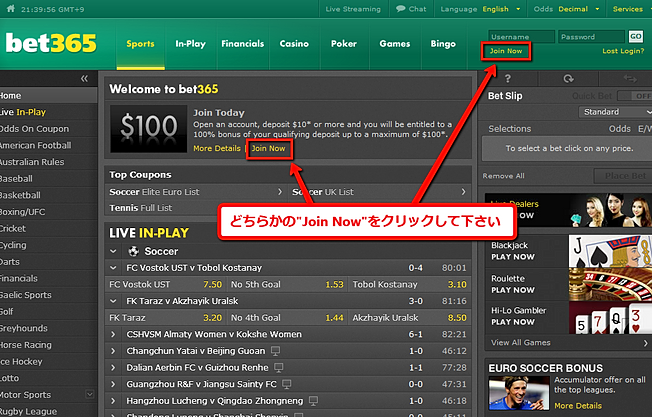
Task: Open the Services menu
Action: (627, 9)
